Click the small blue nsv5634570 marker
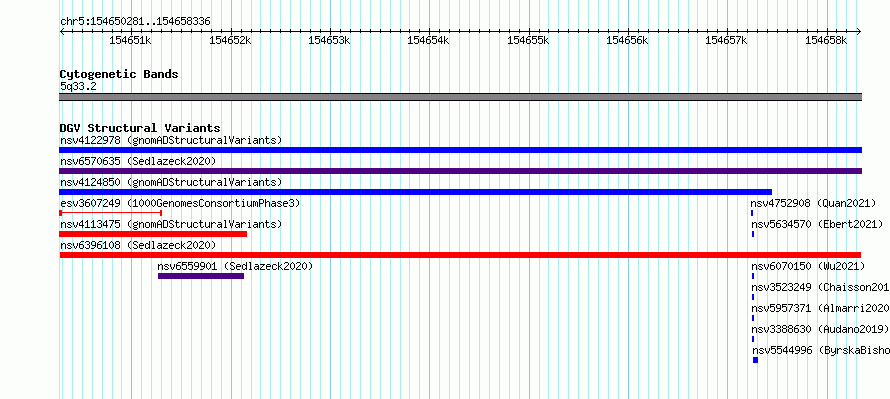 pyautogui.click(x=753, y=234)
